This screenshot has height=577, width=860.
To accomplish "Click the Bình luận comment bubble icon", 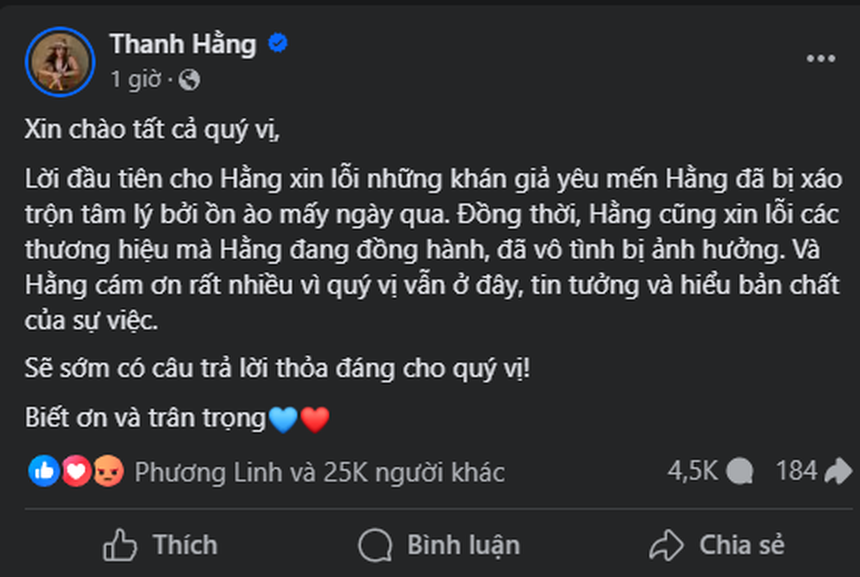I will (375, 545).
